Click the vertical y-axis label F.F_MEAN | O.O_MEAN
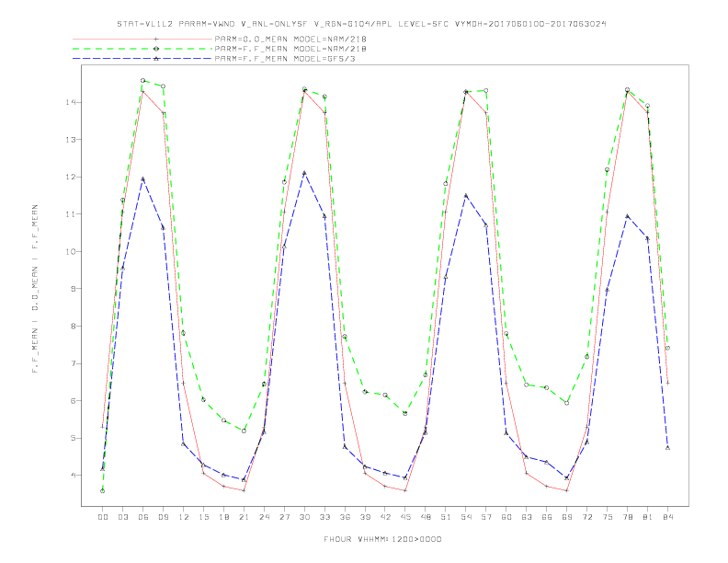Viewport: 728px width, 563px height. coord(35,289)
